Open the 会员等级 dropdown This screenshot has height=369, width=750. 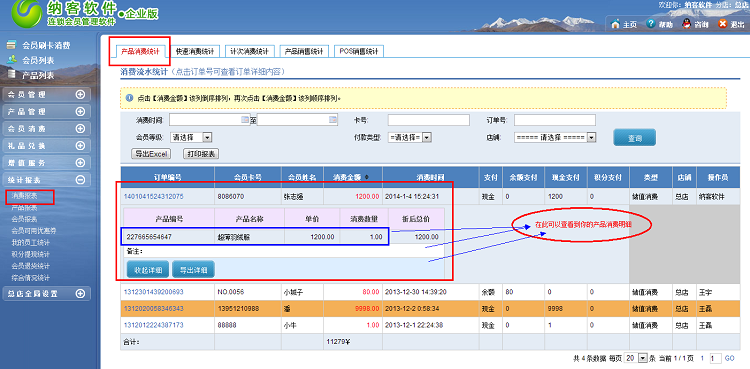pyautogui.click(x=191, y=137)
